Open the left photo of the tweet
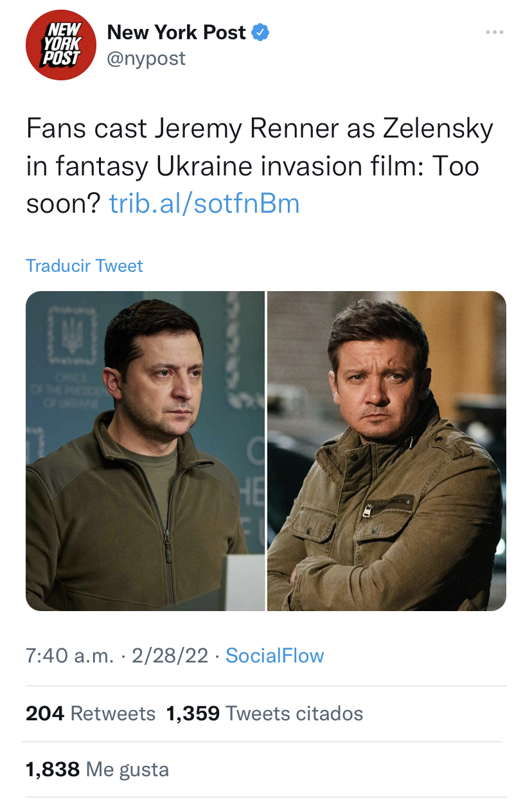The image size is (532, 800). (145, 450)
